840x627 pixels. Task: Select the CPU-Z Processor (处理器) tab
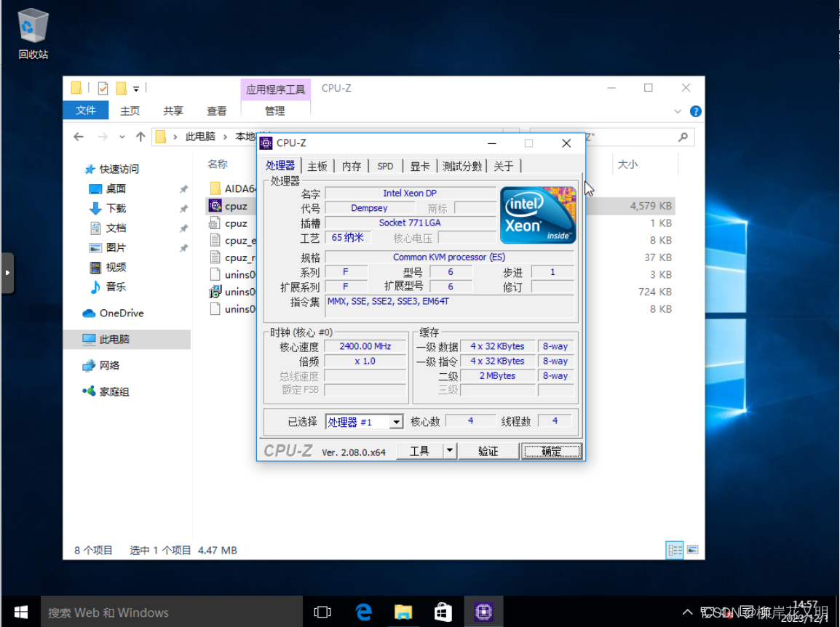tap(280, 165)
